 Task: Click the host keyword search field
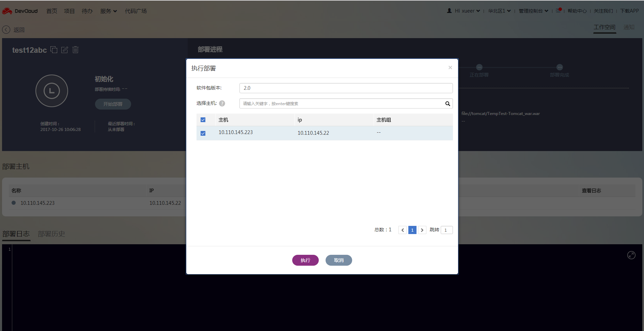coord(346,103)
